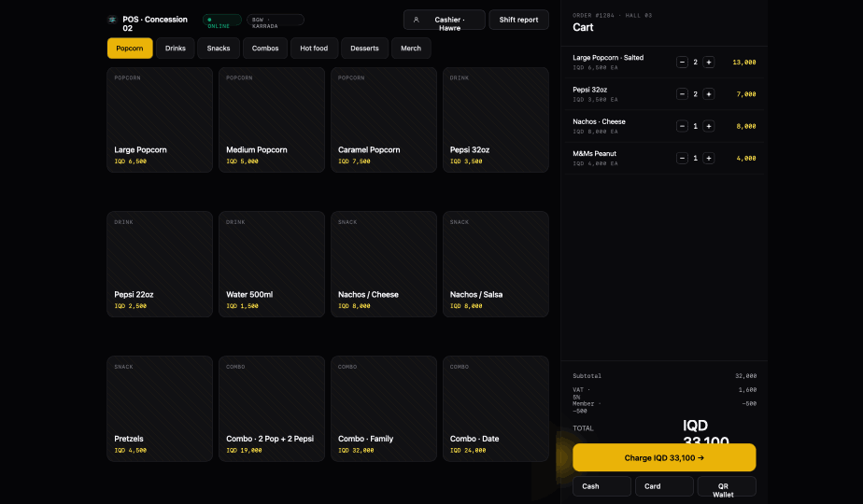Increase Nachos Cheese cart quantity
The width and height of the screenshot is (863, 504).
tap(708, 126)
